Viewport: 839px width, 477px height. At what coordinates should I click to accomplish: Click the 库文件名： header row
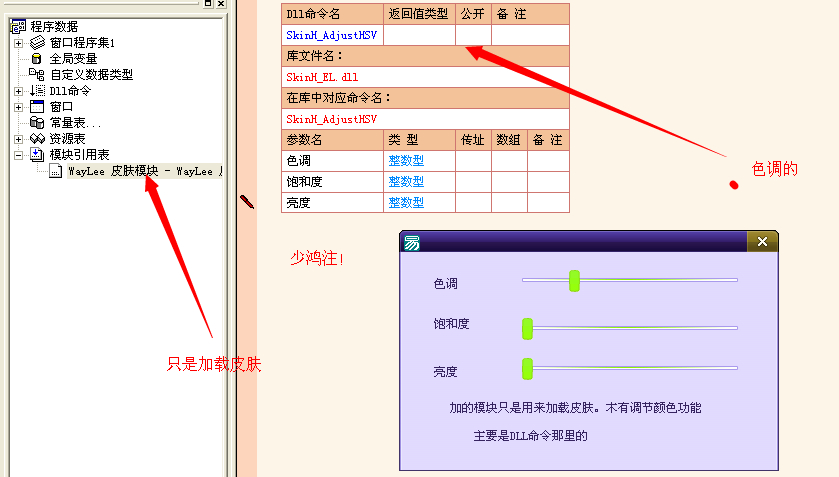425,56
